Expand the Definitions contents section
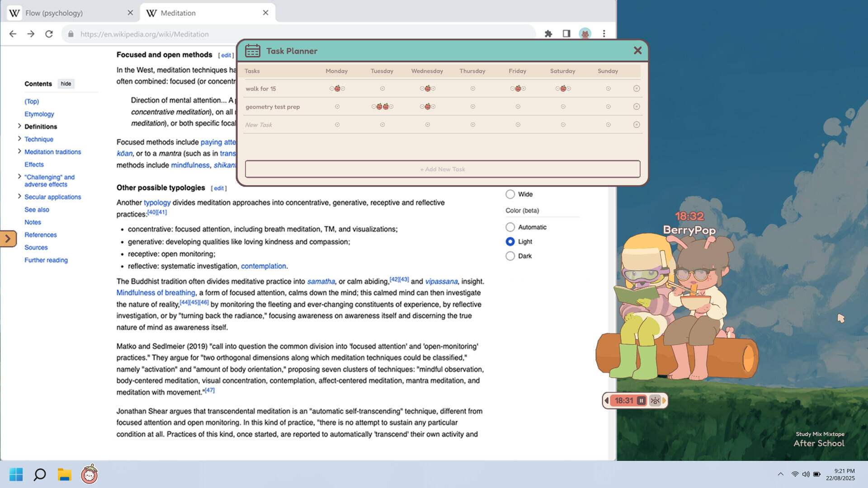This screenshot has width=868, height=488. (x=19, y=126)
